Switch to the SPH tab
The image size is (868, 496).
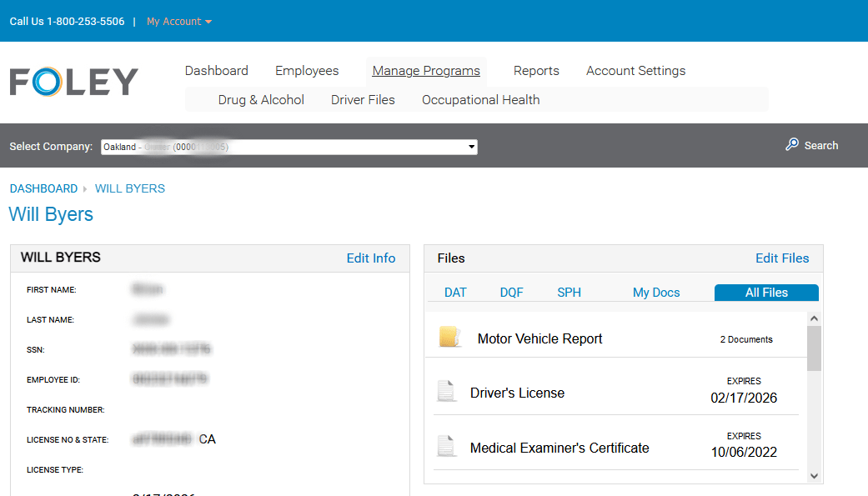569,292
